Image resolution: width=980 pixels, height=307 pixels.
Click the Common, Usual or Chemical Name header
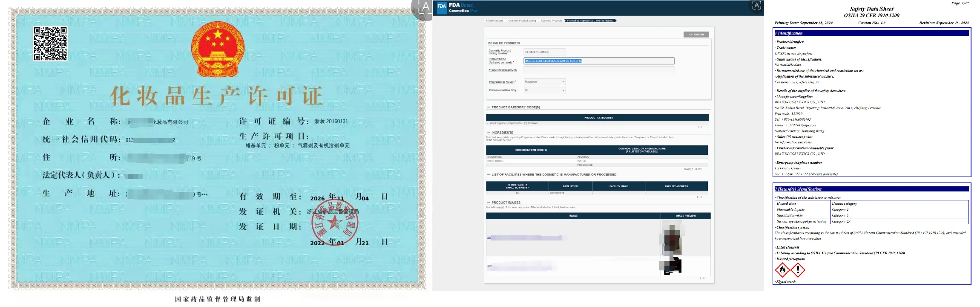(x=642, y=150)
